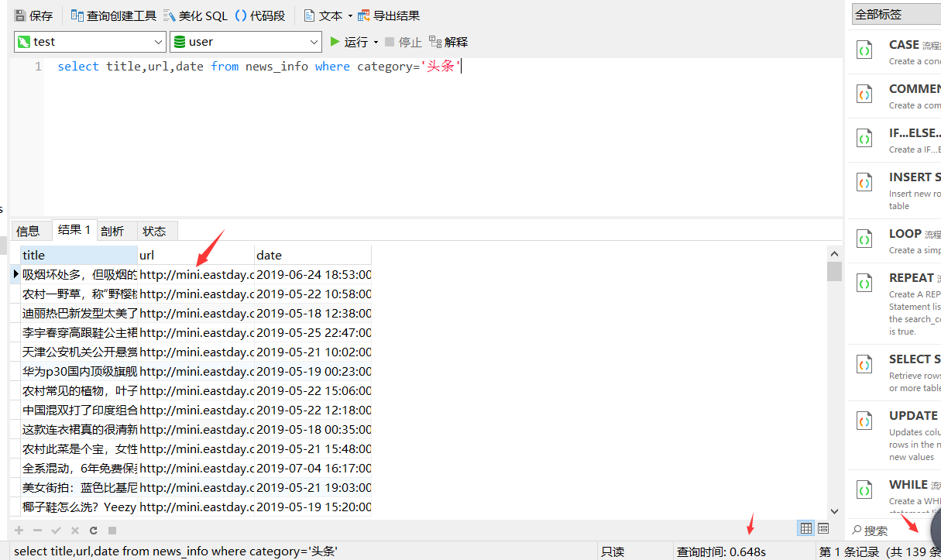Select the COMMENT snippet
The height and width of the screenshot is (560, 941).
click(x=895, y=96)
